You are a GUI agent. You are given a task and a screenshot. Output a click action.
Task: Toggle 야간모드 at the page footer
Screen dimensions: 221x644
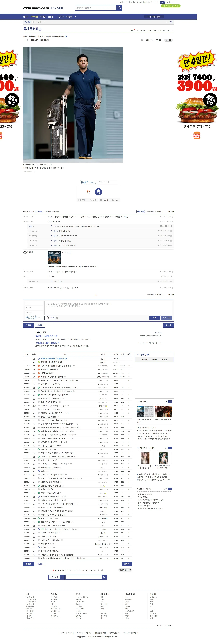point(161,625)
